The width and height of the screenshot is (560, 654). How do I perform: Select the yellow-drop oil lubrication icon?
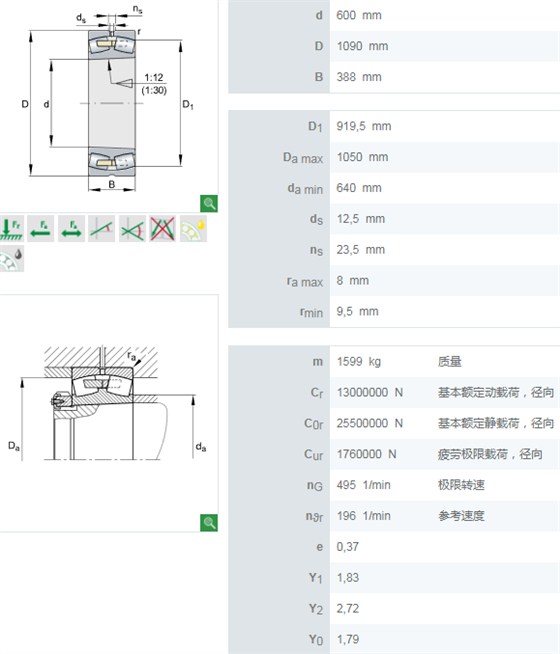coord(193,229)
